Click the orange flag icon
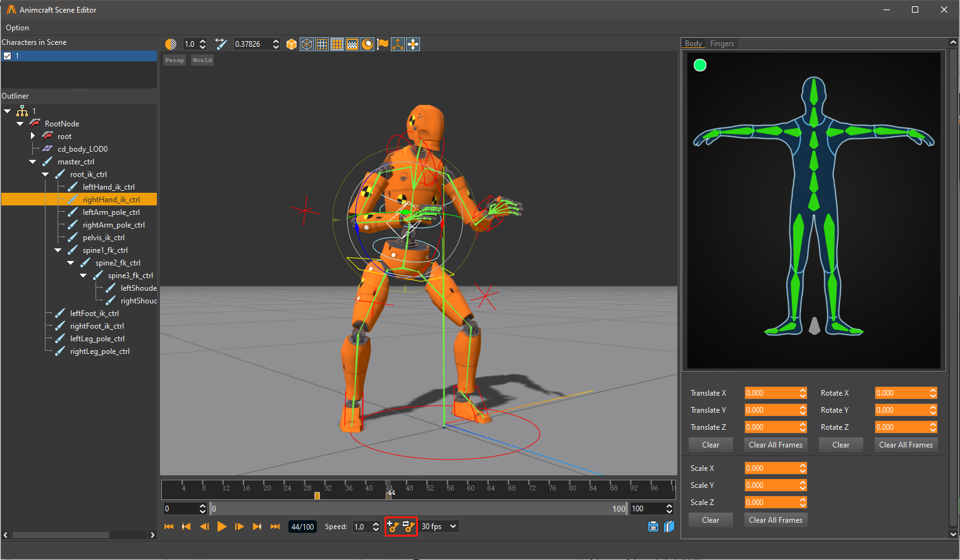The height and width of the screenshot is (560, 960). [383, 44]
